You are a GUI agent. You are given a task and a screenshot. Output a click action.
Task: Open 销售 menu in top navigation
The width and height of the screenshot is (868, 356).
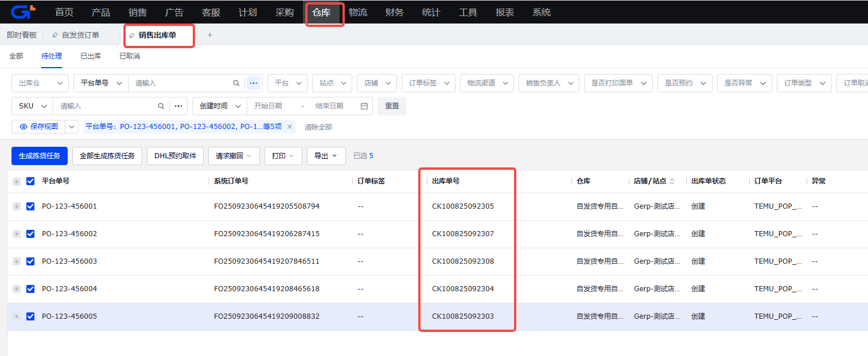pos(138,12)
